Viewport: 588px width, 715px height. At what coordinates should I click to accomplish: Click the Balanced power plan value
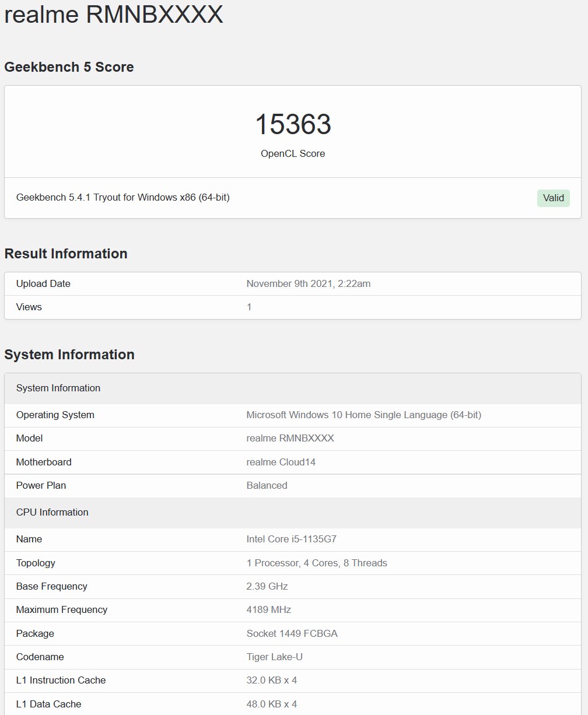pos(267,486)
